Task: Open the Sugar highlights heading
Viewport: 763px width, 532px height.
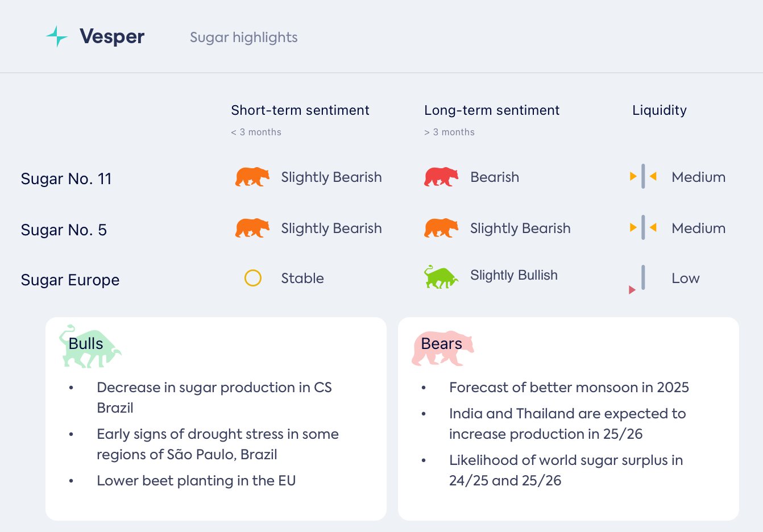Action: click(243, 38)
